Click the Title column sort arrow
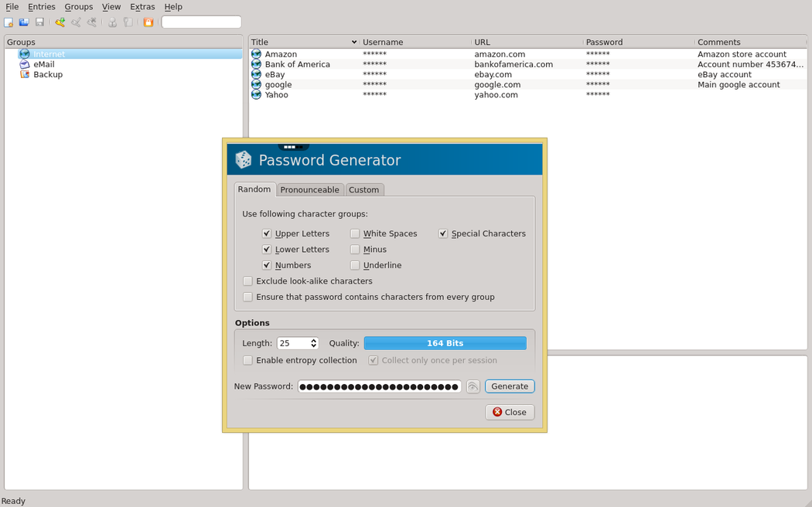This screenshot has height=507, width=812. click(354, 42)
